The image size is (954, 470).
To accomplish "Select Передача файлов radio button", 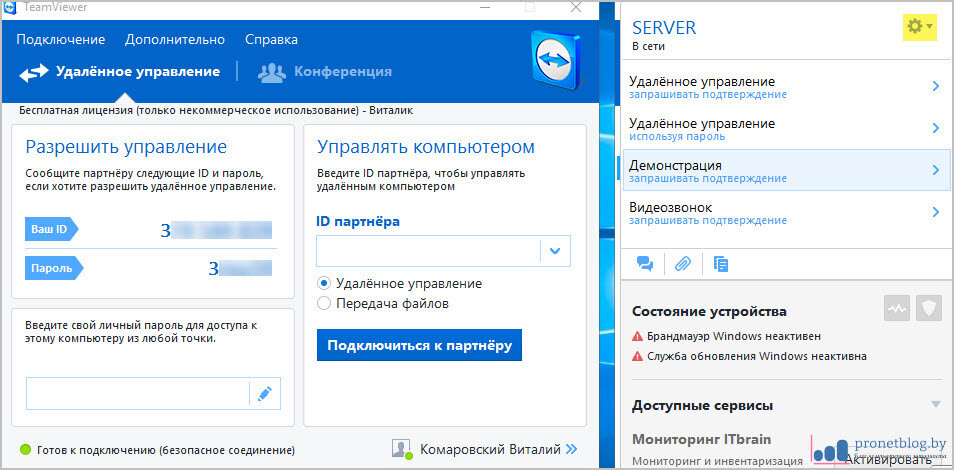I will [x=324, y=303].
